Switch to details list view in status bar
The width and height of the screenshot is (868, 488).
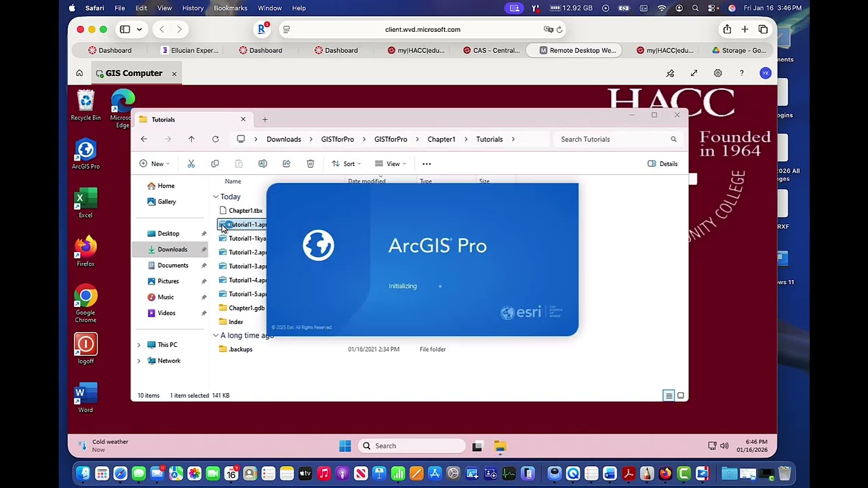point(669,396)
